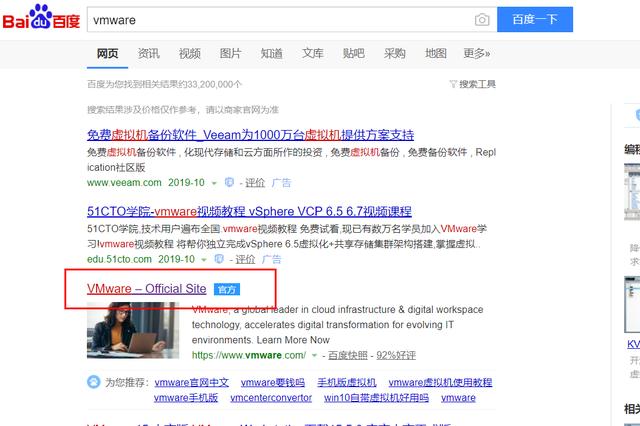Select suggestion vmcenterconvertor
The height and width of the screenshot is (426, 640).
[x=271, y=397]
